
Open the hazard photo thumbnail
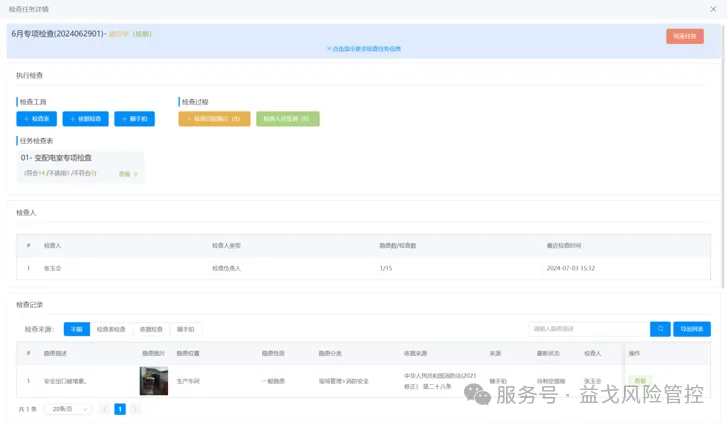154,381
